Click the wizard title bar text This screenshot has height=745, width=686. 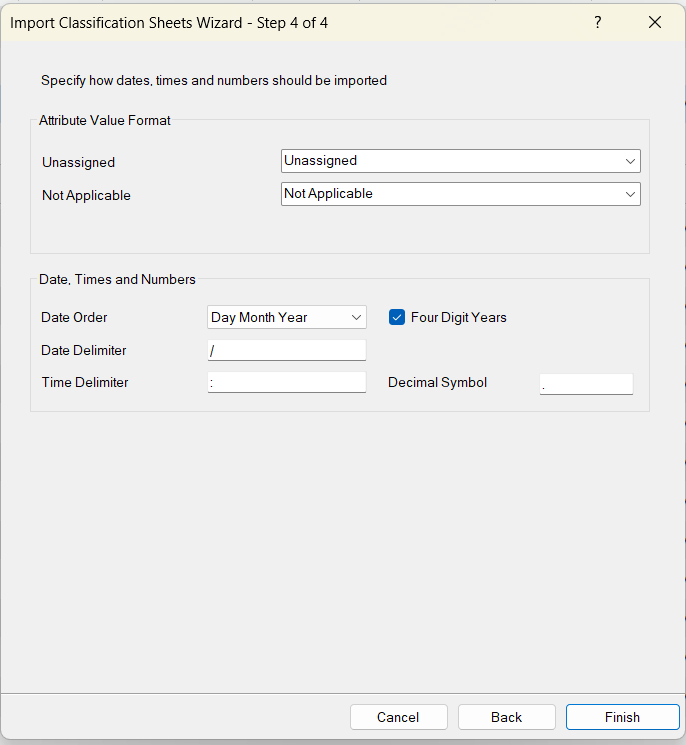point(169,22)
